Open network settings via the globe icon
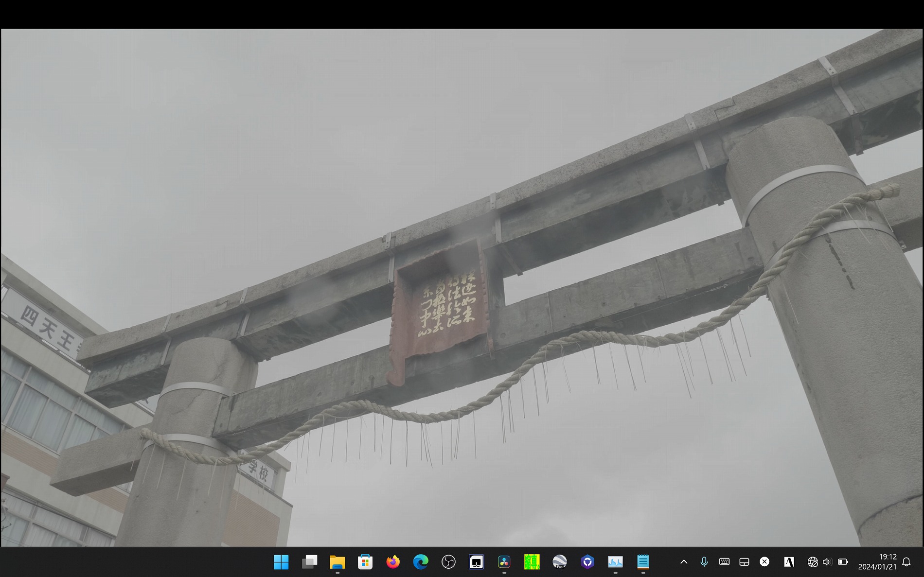 tap(813, 562)
